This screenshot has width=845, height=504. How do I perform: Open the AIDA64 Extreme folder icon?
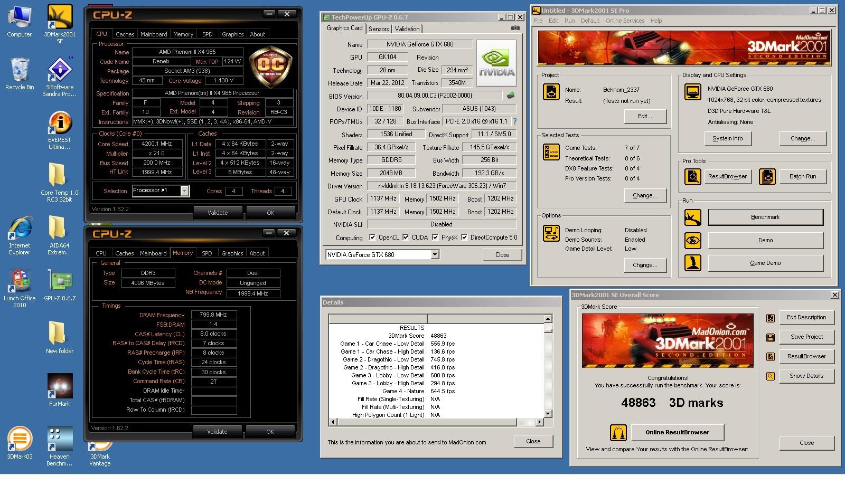click(60, 235)
